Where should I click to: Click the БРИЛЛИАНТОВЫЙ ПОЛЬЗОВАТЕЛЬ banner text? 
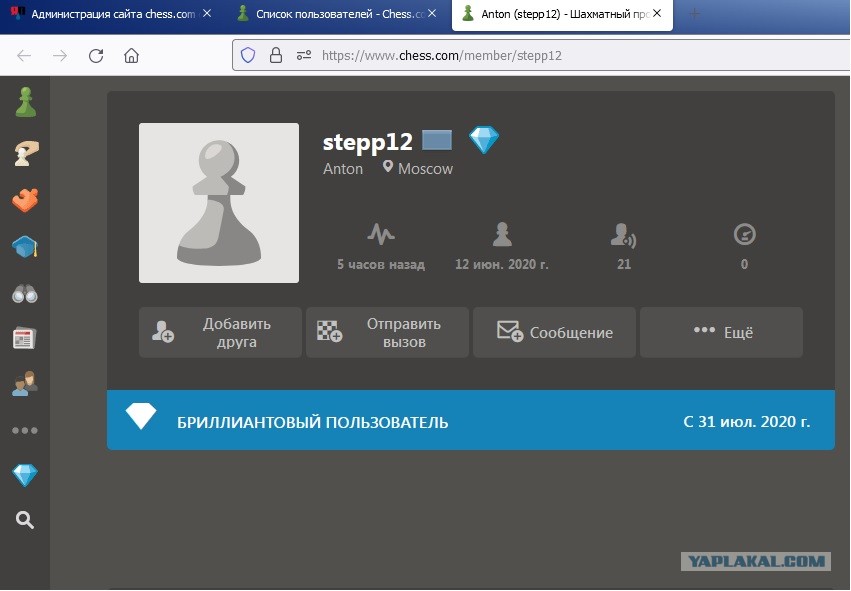click(x=313, y=422)
